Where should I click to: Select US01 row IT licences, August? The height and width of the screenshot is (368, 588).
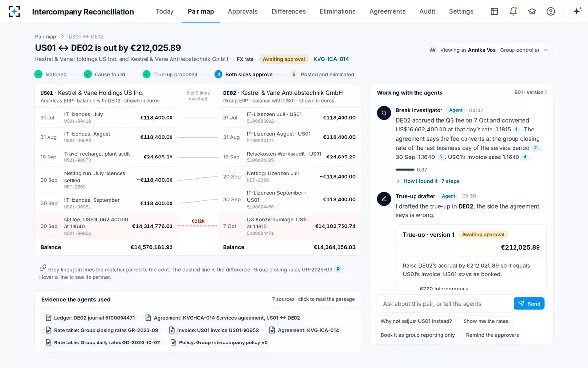107,137
